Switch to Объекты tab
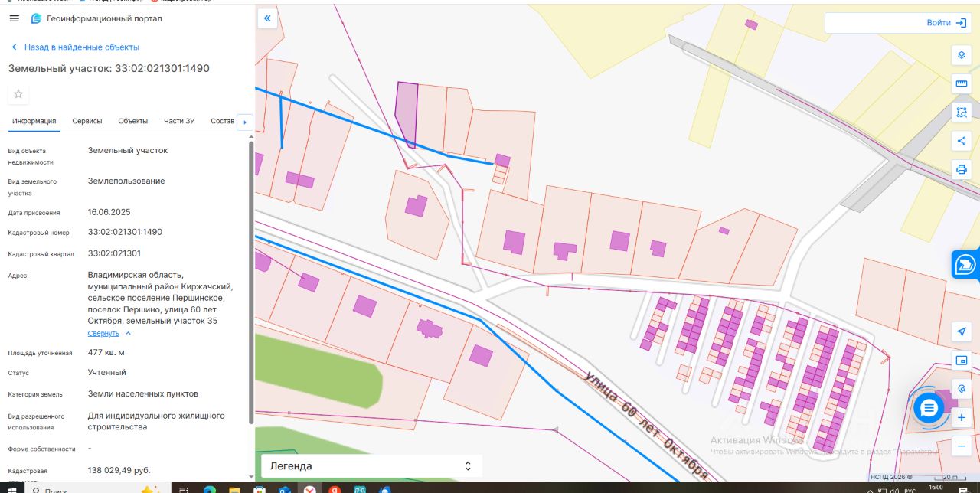980x493 pixels. (133, 121)
